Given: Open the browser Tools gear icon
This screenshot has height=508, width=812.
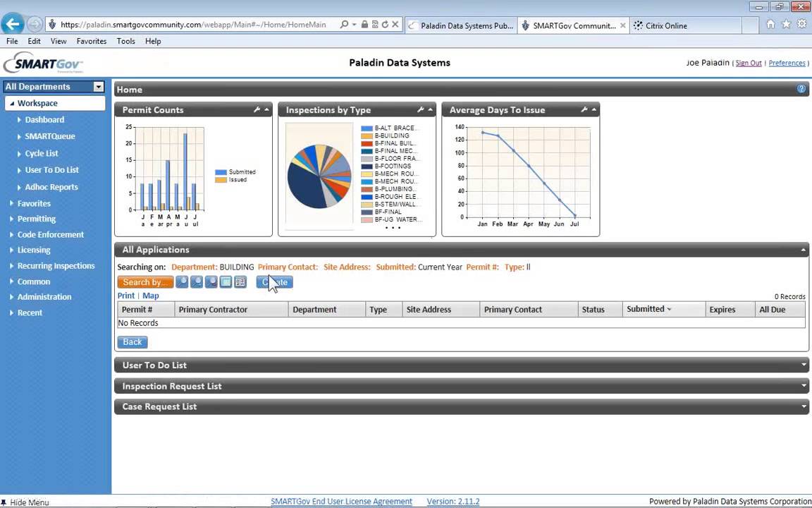Looking at the screenshot, I should (x=801, y=25).
